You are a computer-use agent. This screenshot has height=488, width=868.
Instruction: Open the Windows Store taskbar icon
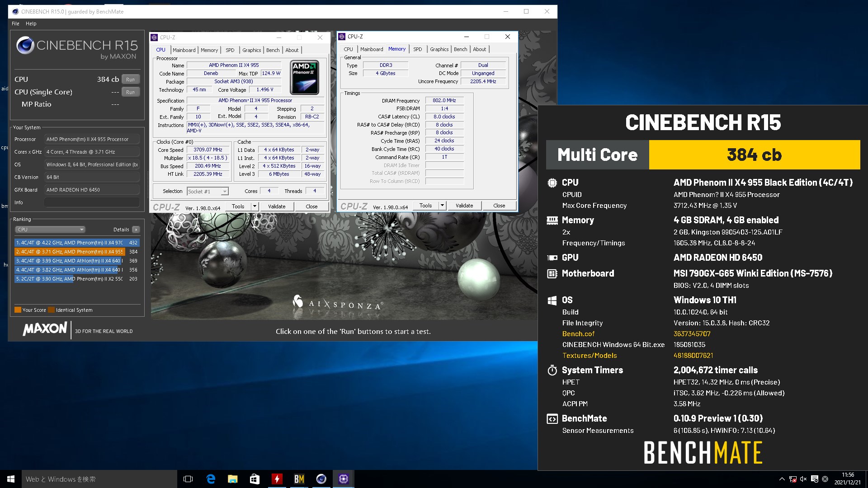pos(255,479)
